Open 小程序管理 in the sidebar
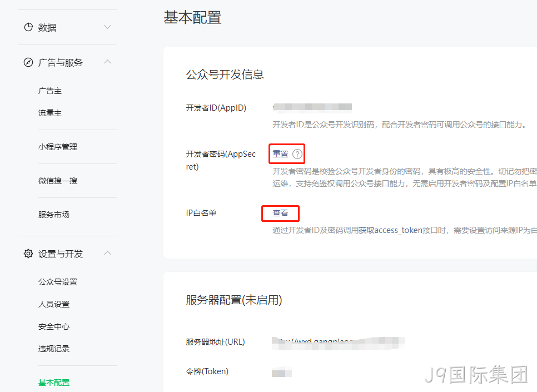The height and width of the screenshot is (392, 537). [58, 147]
